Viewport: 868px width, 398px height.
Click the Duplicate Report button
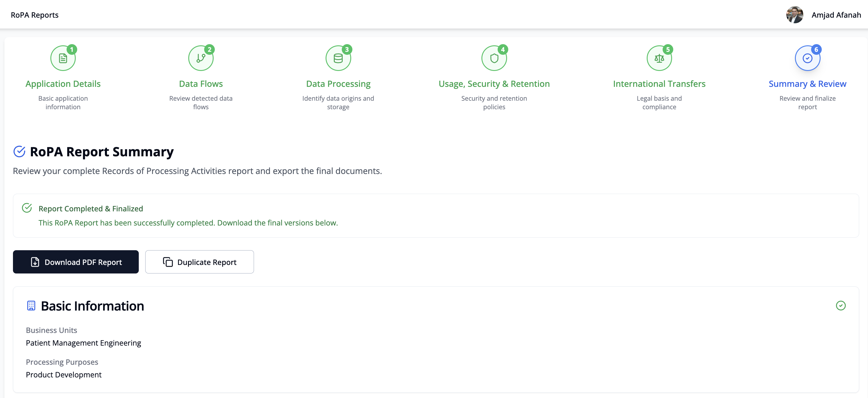[x=199, y=262]
